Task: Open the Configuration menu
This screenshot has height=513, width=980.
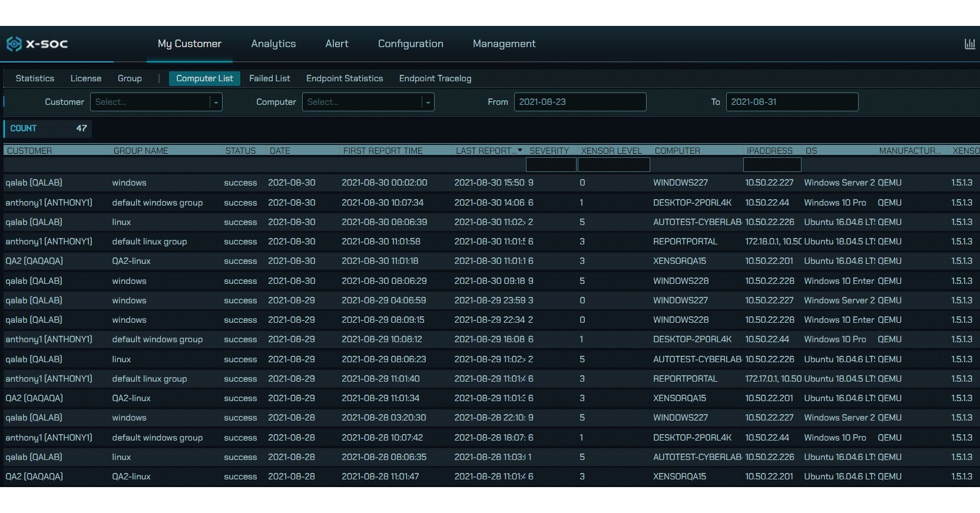Action: click(x=410, y=44)
